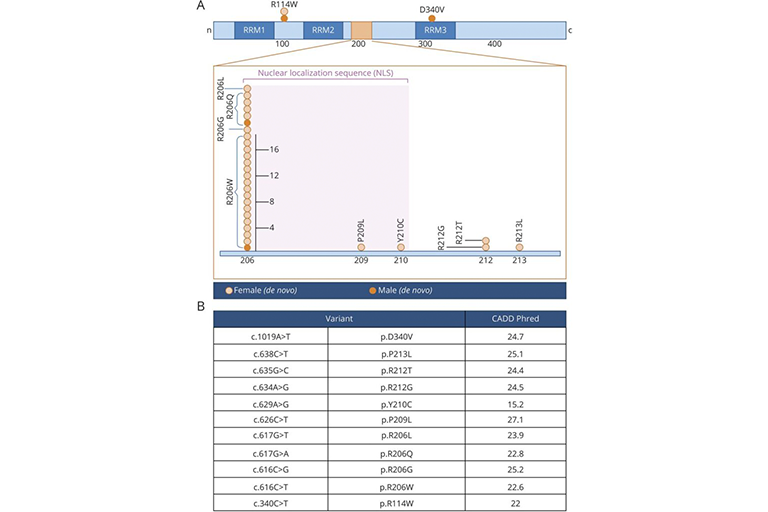768x512 pixels.
Task: Click the axis tick value 4
Action: click(272, 228)
